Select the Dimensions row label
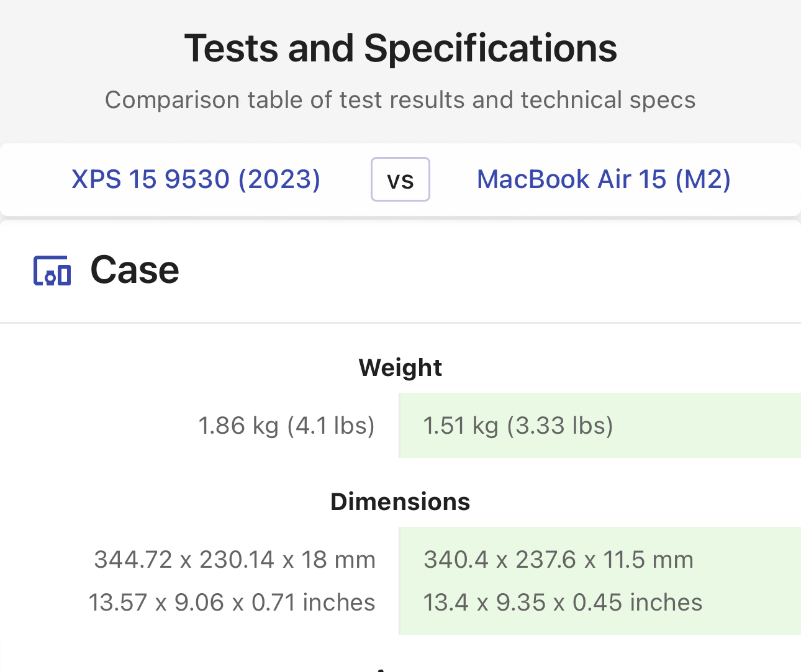The height and width of the screenshot is (672, 801). pos(400,501)
